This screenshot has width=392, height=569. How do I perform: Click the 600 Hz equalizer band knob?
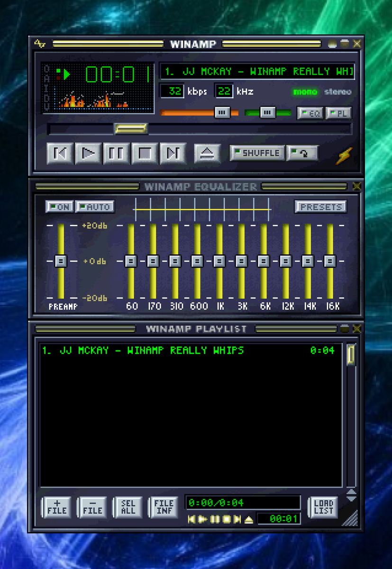pyautogui.click(x=197, y=261)
